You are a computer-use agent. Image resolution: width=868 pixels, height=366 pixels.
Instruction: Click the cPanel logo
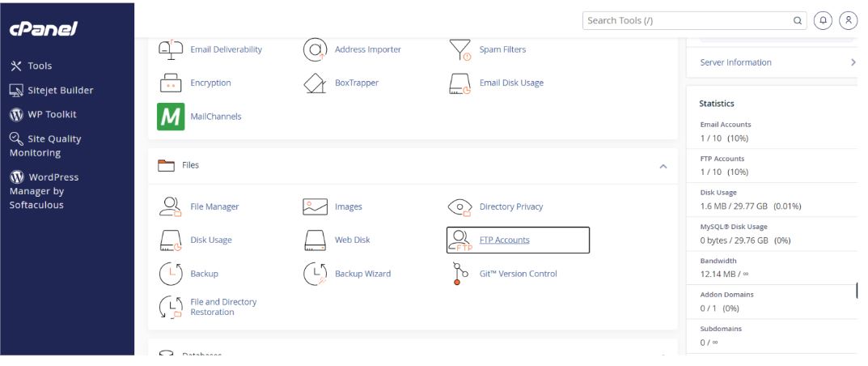coord(44,29)
